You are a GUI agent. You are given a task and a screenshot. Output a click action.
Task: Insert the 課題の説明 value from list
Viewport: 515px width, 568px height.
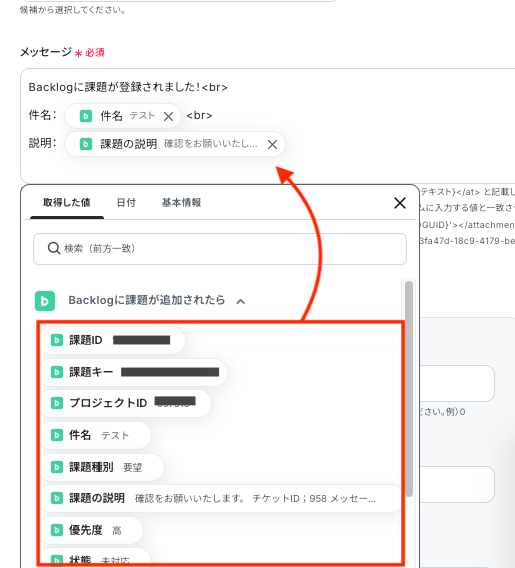pos(220,499)
